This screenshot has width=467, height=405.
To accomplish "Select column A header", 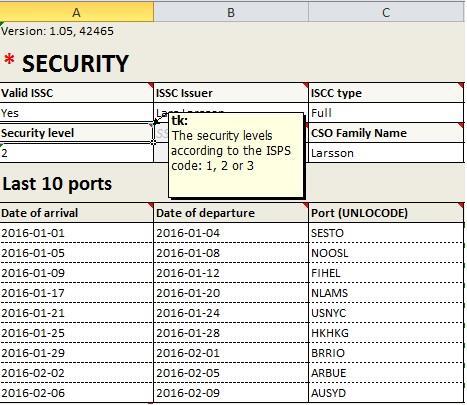I will [x=76, y=12].
